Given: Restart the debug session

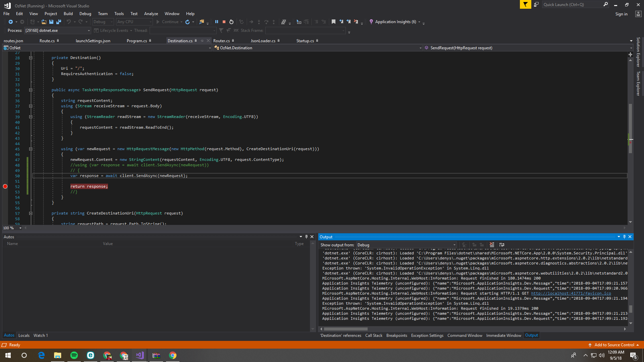Looking at the screenshot, I should pyautogui.click(x=231, y=22).
